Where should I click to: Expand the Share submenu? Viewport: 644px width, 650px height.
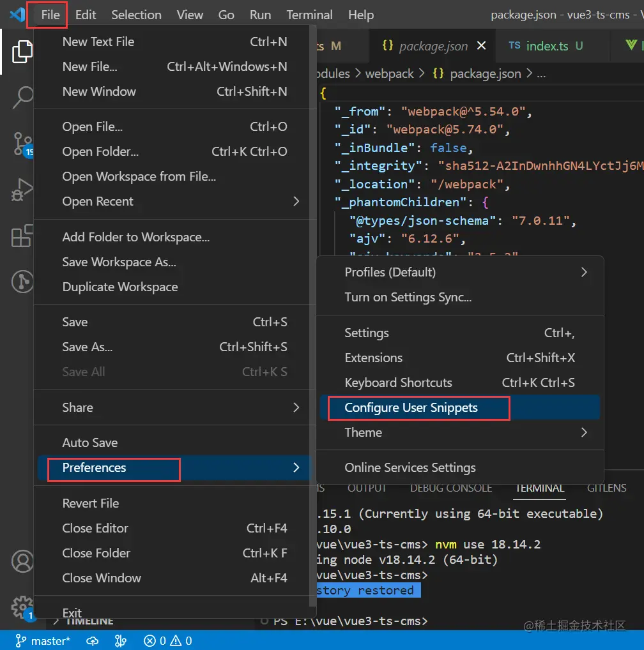pos(174,407)
